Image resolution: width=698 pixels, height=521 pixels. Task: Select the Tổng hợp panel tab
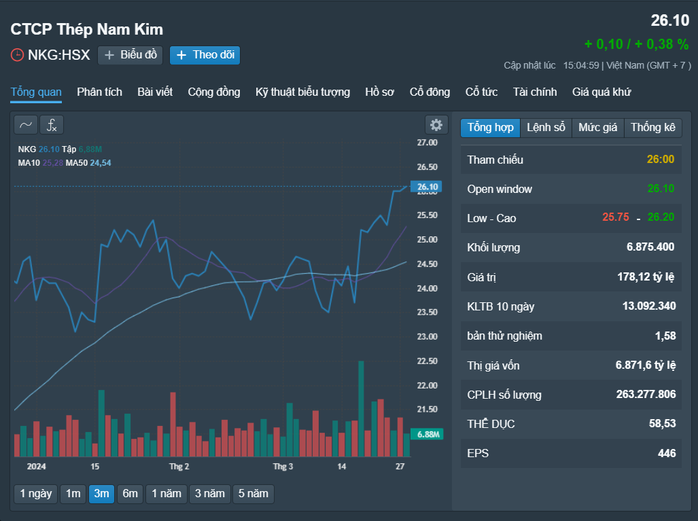click(490, 128)
